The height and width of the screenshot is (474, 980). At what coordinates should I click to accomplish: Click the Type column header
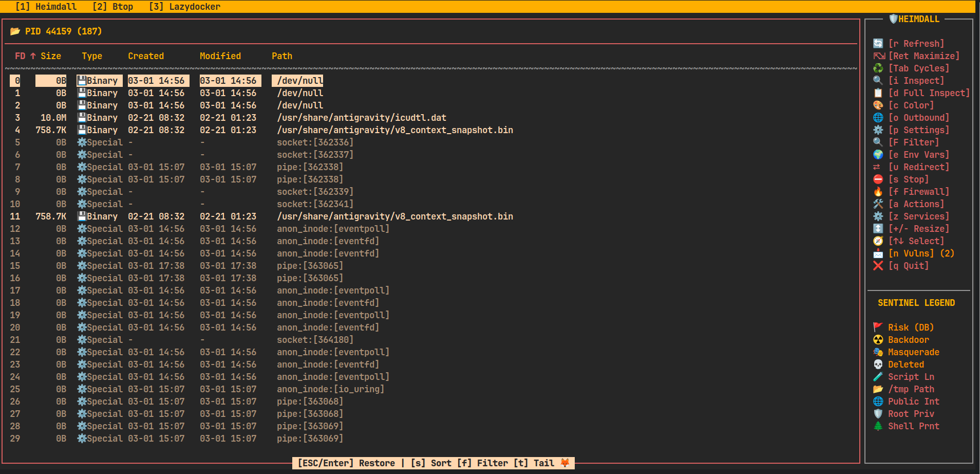click(x=92, y=56)
